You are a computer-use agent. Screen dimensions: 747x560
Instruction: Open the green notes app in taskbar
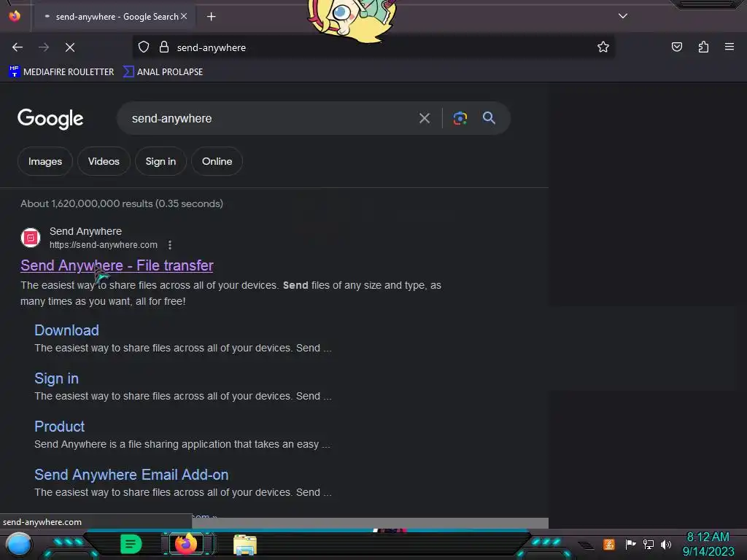131,544
